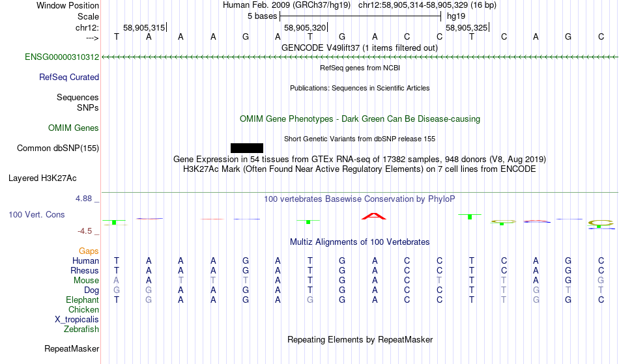This screenshot has height=364, width=619.
Task: Click the 58,905,320 ruler coordinate
Action: [x=305, y=27]
